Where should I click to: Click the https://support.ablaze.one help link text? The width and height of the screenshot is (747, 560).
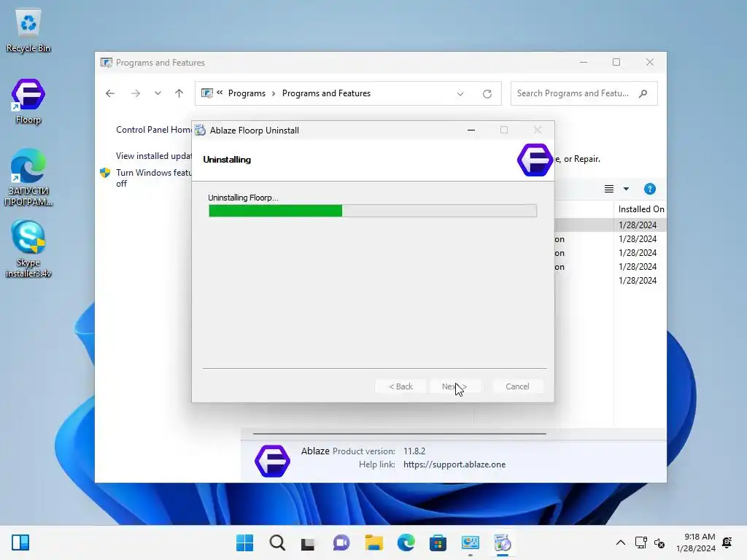coord(454,464)
